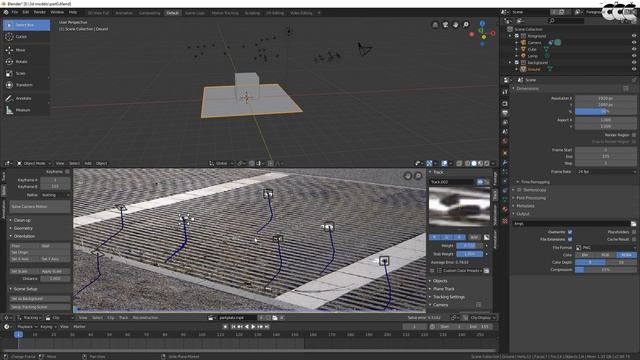Click the Solve Camera Motion button
Viewport: 640px width, 360px height.
(x=40, y=207)
